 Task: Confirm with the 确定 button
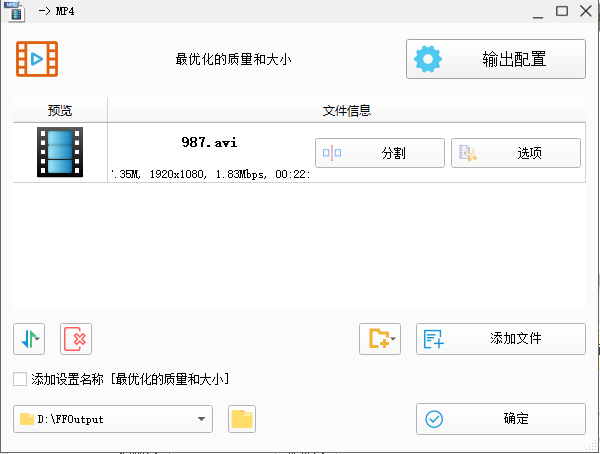pyautogui.click(x=501, y=419)
